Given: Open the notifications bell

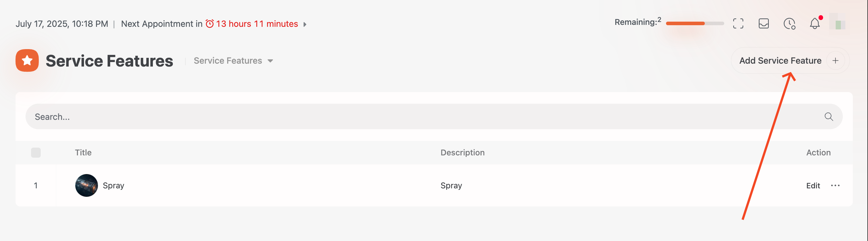Looking at the screenshot, I should [815, 24].
